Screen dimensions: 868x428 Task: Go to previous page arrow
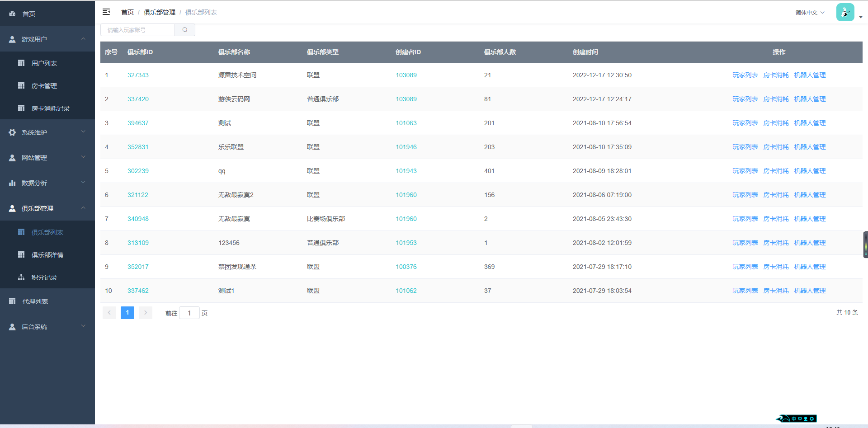(x=109, y=313)
